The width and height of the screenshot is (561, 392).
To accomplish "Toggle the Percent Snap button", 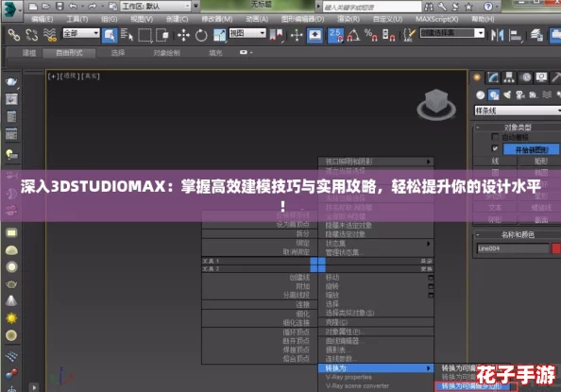I will click(370, 35).
